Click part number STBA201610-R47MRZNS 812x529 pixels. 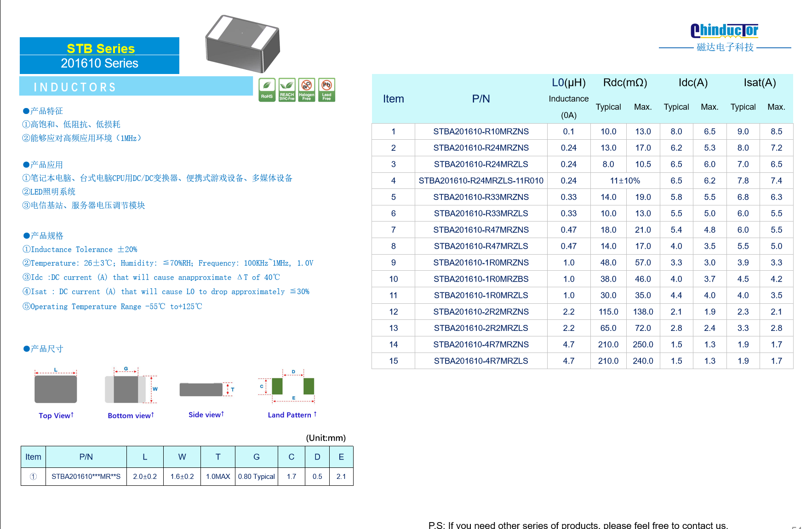pos(481,230)
